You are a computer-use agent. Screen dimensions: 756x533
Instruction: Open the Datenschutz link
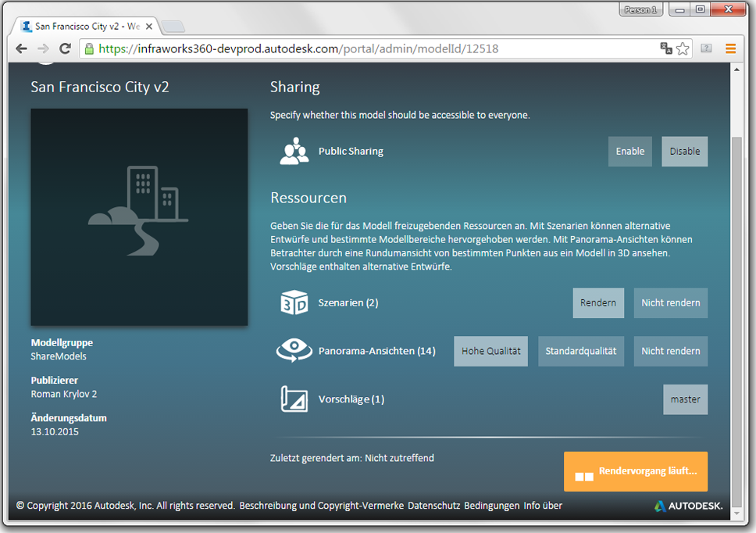(x=434, y=506)
